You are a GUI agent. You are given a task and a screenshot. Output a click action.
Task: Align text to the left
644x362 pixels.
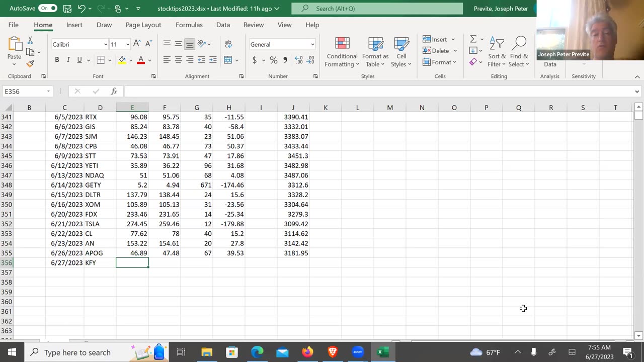click(x=167, y=60)
